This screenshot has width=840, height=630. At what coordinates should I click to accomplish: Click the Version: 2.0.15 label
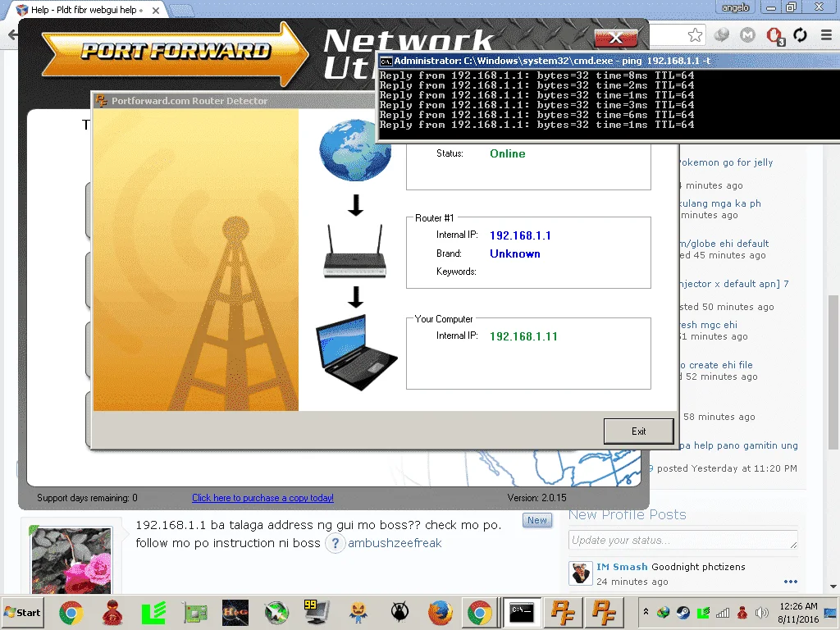click(536, 498)
